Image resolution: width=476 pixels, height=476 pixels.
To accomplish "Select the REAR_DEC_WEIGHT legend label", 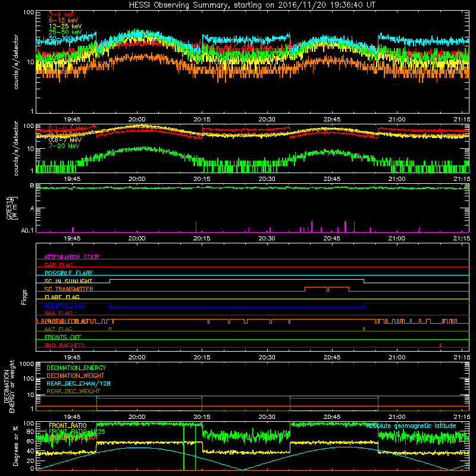I will coord(73,392).
